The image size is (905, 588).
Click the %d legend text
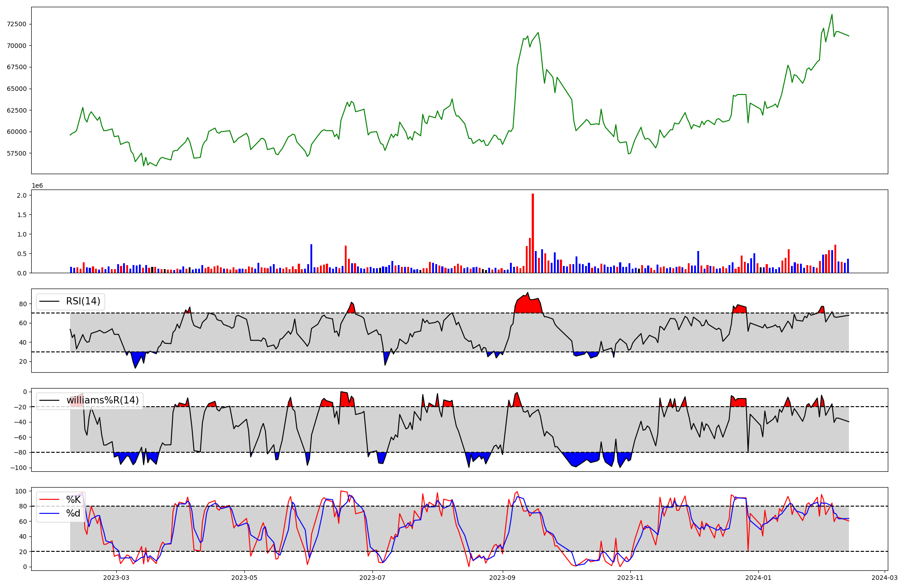pos(73,513)
